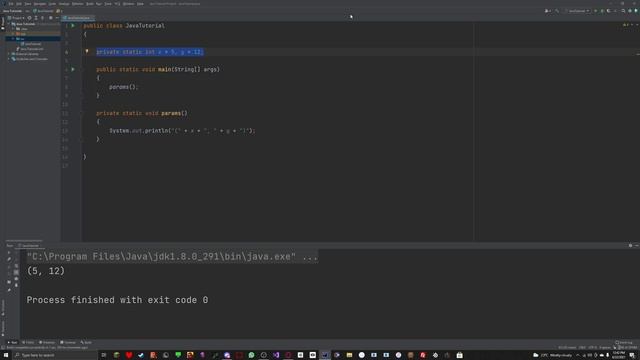Open the Terminal tool window tab
The width and height of the screenshot is (640, 360).
pos(68,342)
